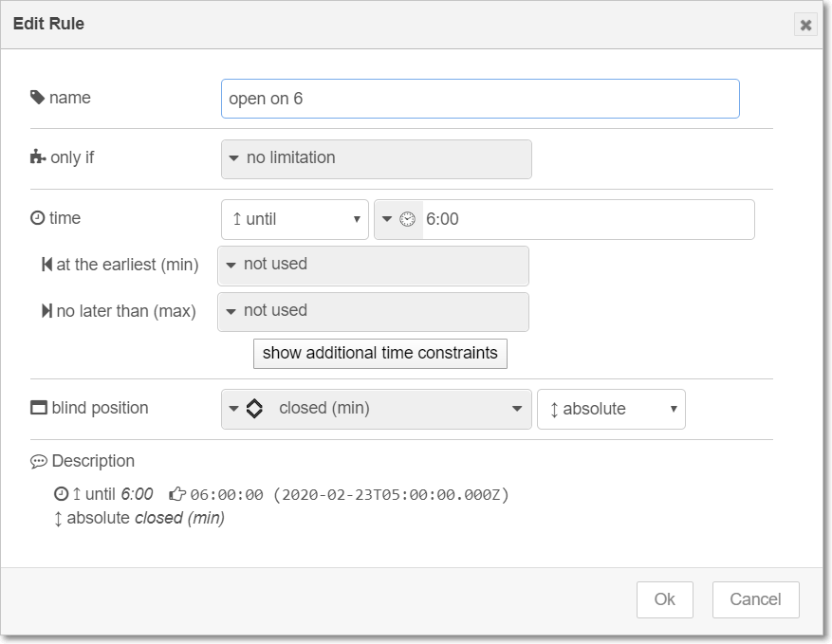This screenshot has height=644, width=832.
Task: Click the pointing hand icon in description
Action: pos(177,494)
